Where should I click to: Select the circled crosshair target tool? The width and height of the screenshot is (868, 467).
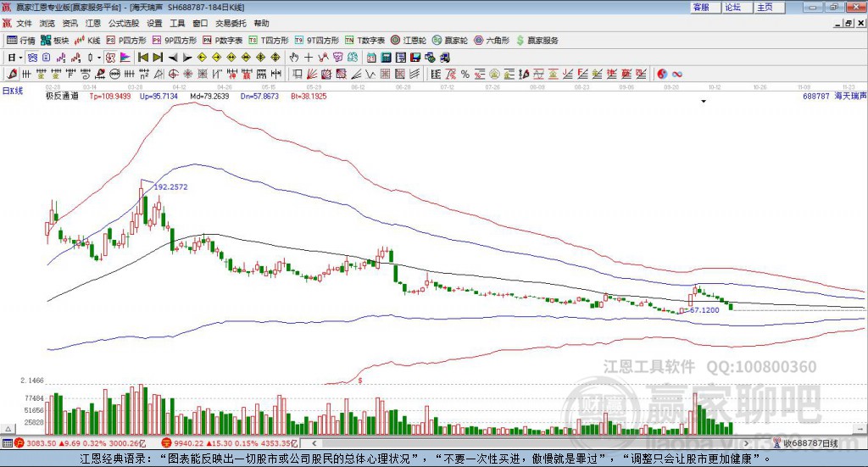point(173,74)
